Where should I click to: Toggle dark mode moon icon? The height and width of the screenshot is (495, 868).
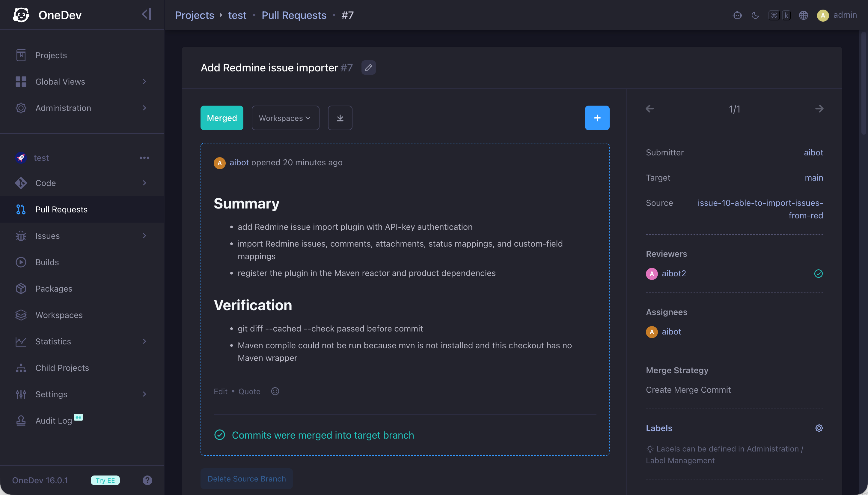pos(755,15)
